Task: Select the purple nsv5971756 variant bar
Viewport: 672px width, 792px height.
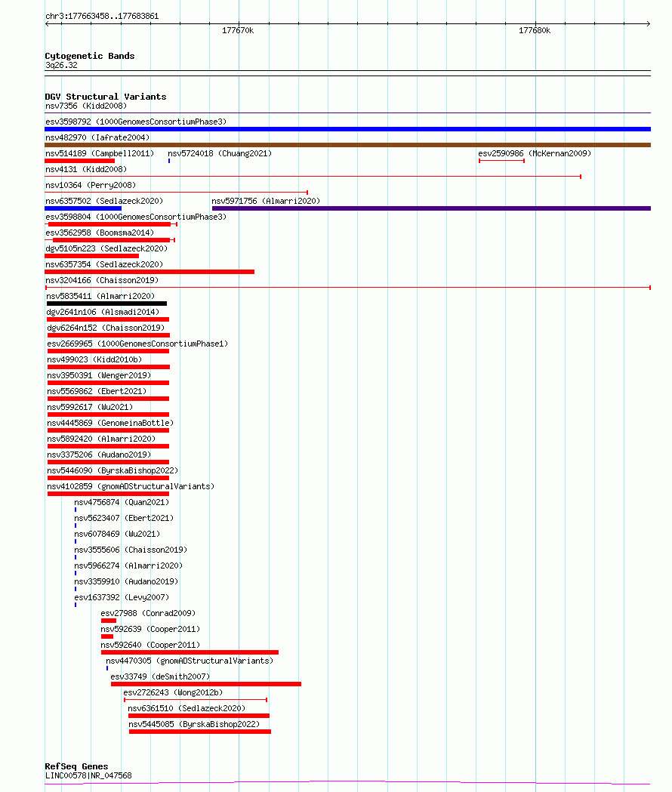Action: tap(431, 208)
